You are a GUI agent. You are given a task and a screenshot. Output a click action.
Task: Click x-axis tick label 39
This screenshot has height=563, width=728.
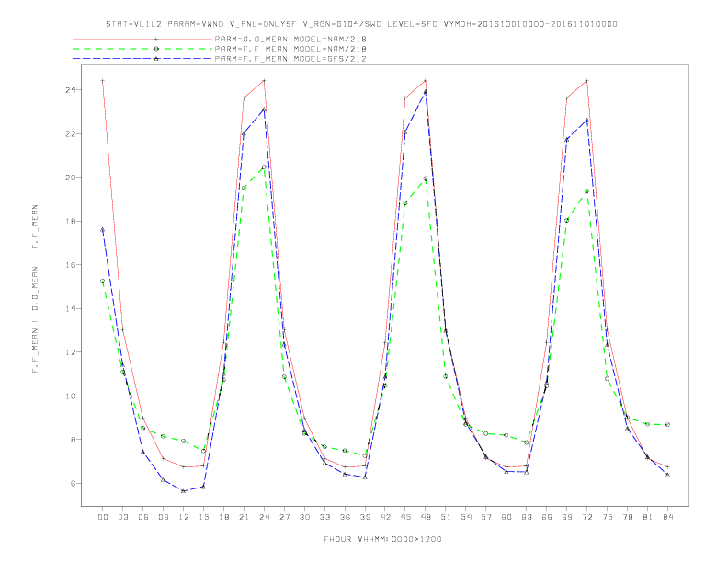point(365,517)
